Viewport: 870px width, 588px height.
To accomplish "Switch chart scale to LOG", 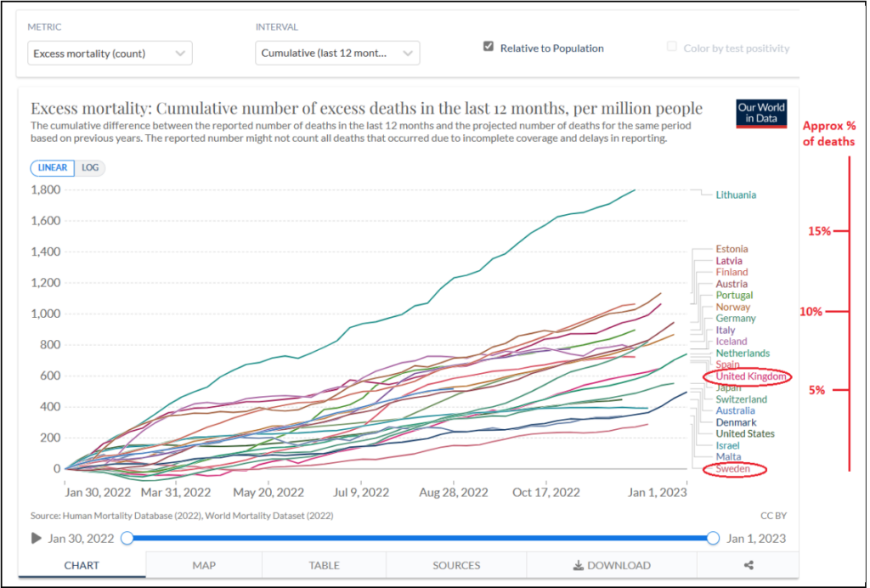I will pyautogui.click(x=90, y=167).
